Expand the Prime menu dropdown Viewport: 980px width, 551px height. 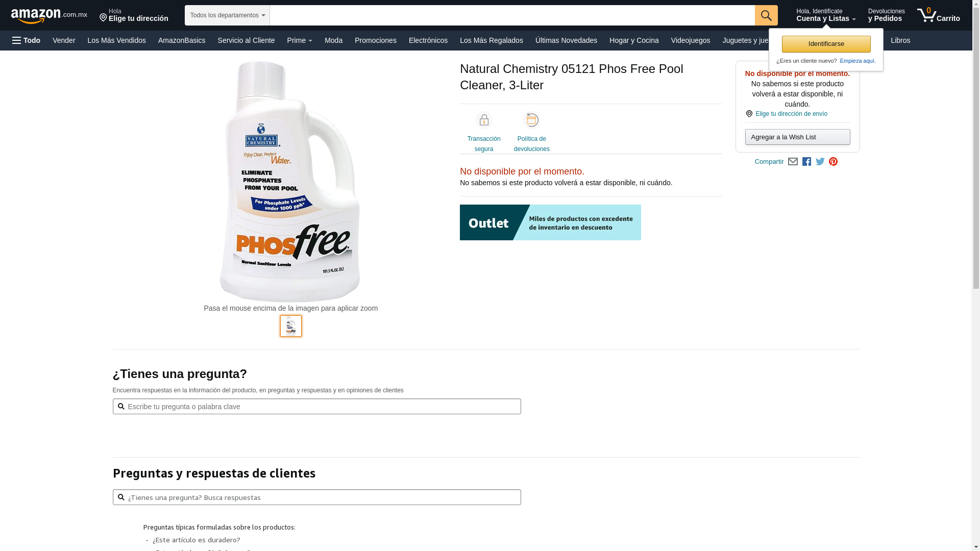click(300, 40)
